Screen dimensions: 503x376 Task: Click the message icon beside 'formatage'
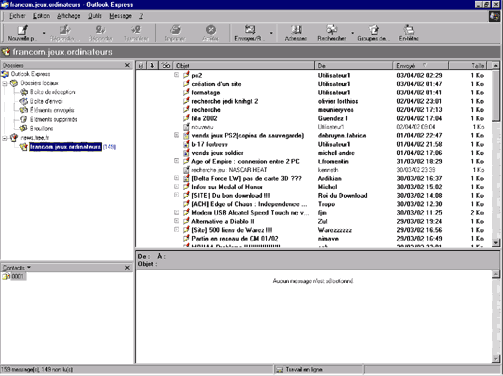point(186,92)
